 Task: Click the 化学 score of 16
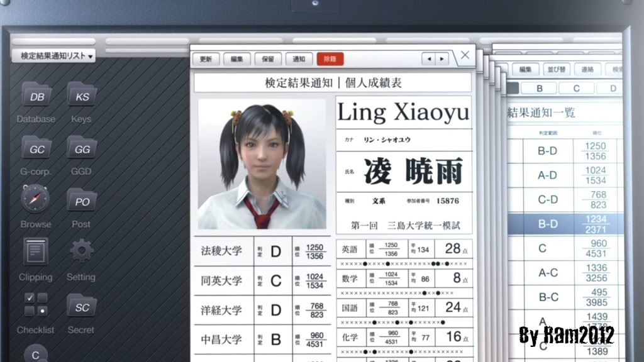point(454,337)
